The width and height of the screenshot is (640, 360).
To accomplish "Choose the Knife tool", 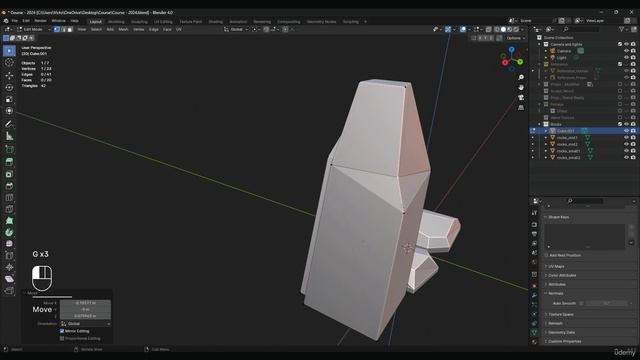I will tap(9, 209).
